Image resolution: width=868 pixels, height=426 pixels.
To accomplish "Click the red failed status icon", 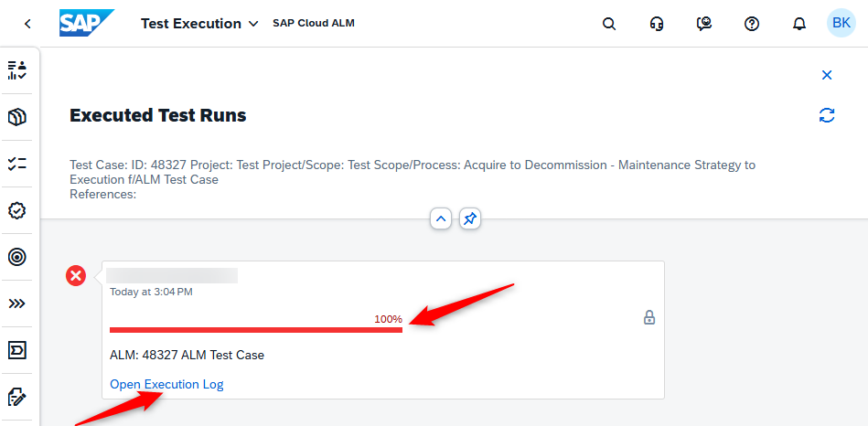I will coord(76,275).
